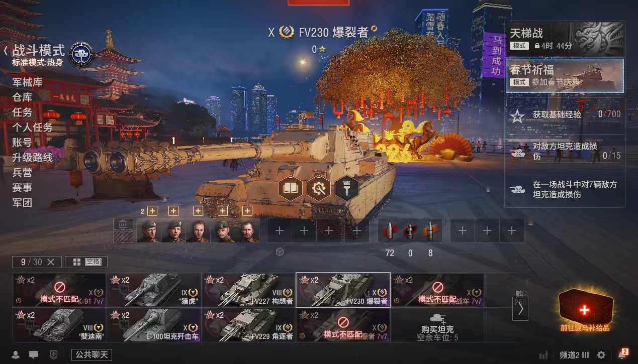This screenshot has height=364, width=638.
Task: Open the wrench and gear upgrade icon
Action: click(318, 188)
